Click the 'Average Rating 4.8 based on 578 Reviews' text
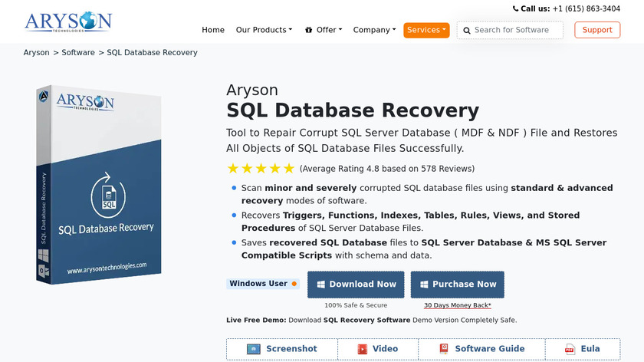This screenshot has width=644, height=362. coord(387,169)
